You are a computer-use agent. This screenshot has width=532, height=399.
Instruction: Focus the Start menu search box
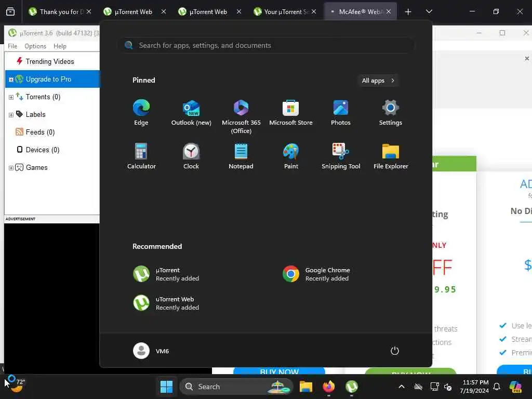[x=267, y=45]
